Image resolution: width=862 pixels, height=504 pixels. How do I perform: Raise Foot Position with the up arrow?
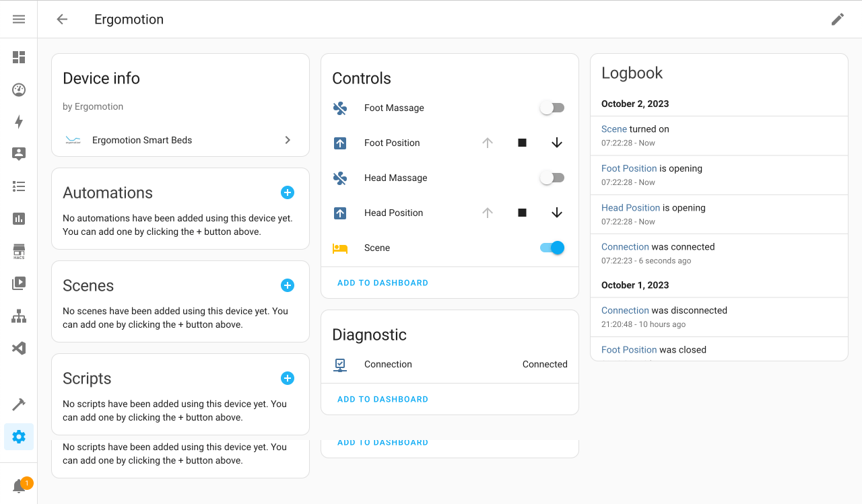488,143
